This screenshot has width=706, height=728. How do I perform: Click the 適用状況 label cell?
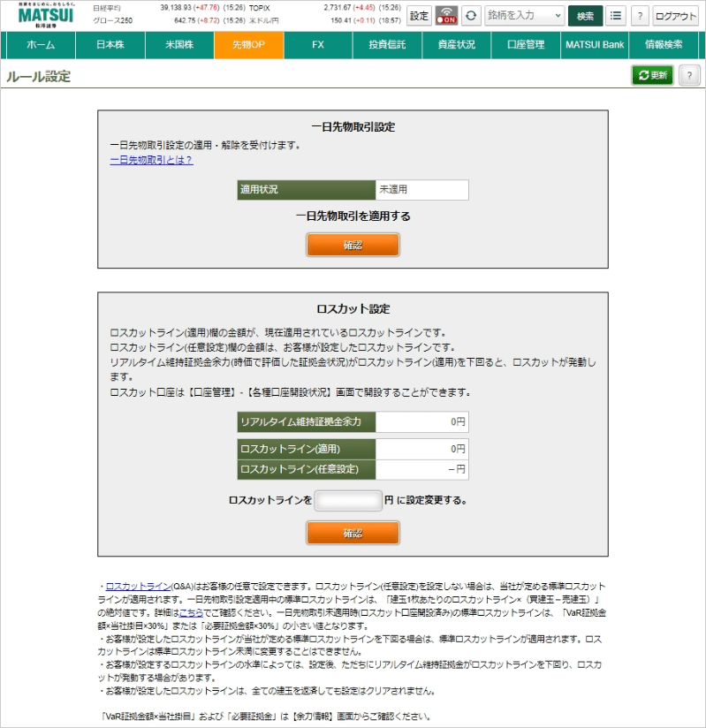pos(307,189)
